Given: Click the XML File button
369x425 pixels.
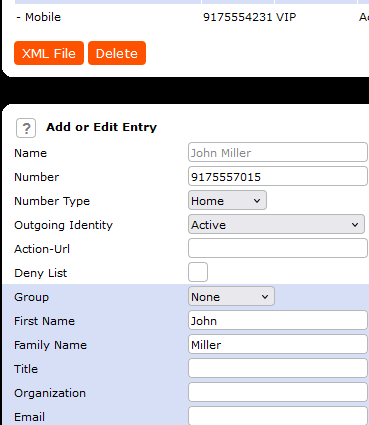Looking at the screenshot, I should pyautogui.click(x=49, y=53).
